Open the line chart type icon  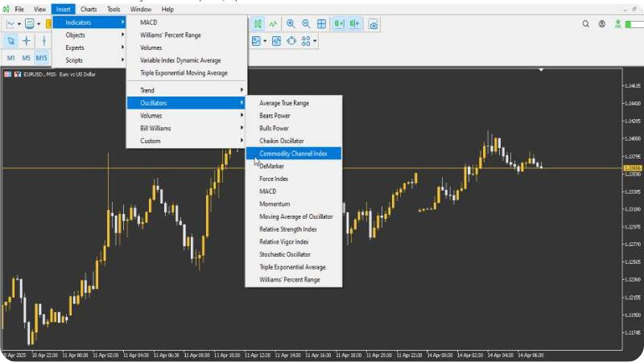pyautogui.click(x=10, y=24)
